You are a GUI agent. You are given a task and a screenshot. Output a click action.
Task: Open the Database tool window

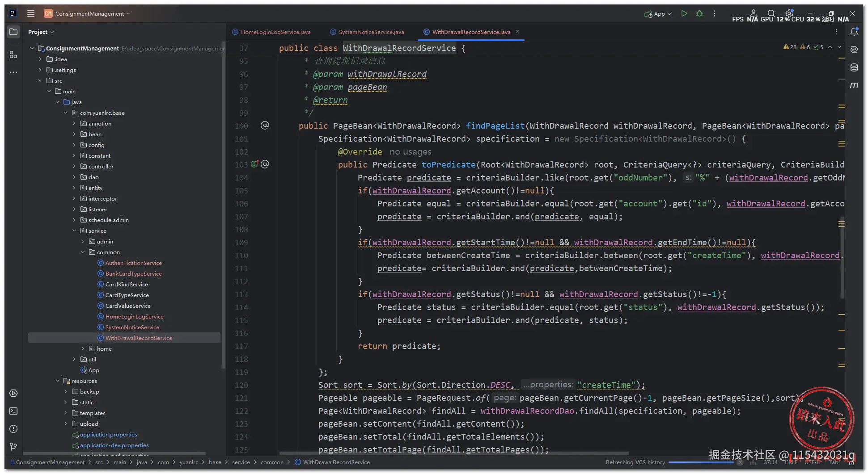(x=854, y=67)
